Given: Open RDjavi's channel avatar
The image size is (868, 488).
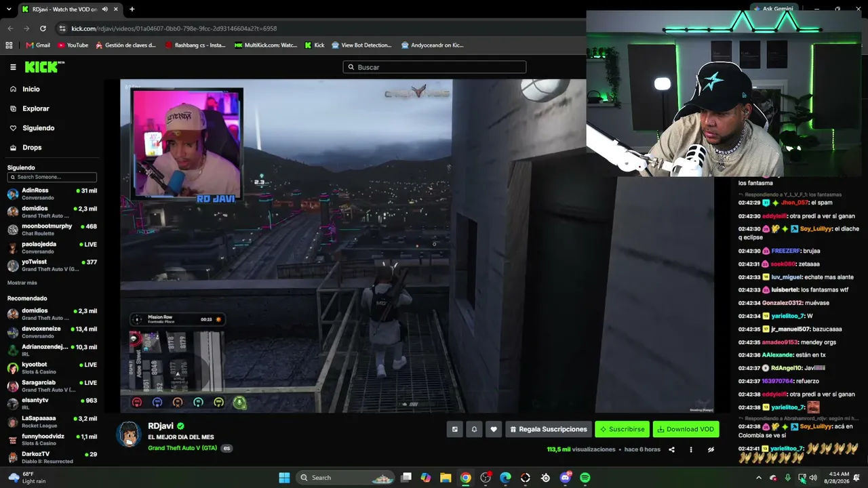Looking at the screenshot, I should click(129, 434).
